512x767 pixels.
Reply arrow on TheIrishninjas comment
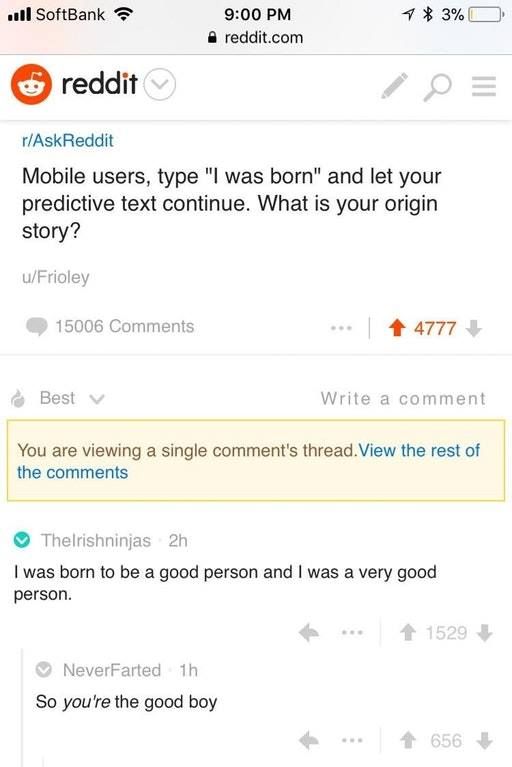coord(309,632)
